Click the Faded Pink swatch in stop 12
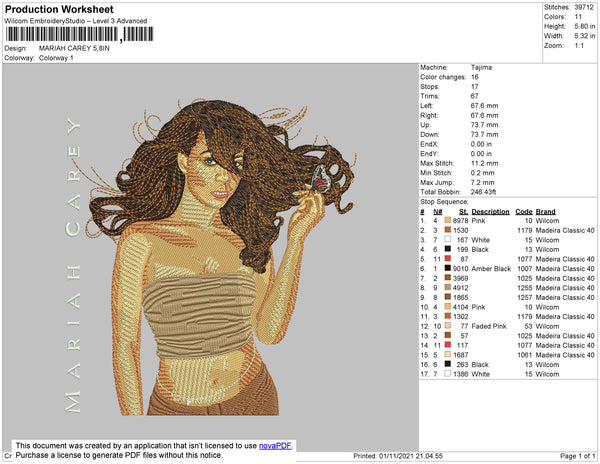 (x=448, y=326)
